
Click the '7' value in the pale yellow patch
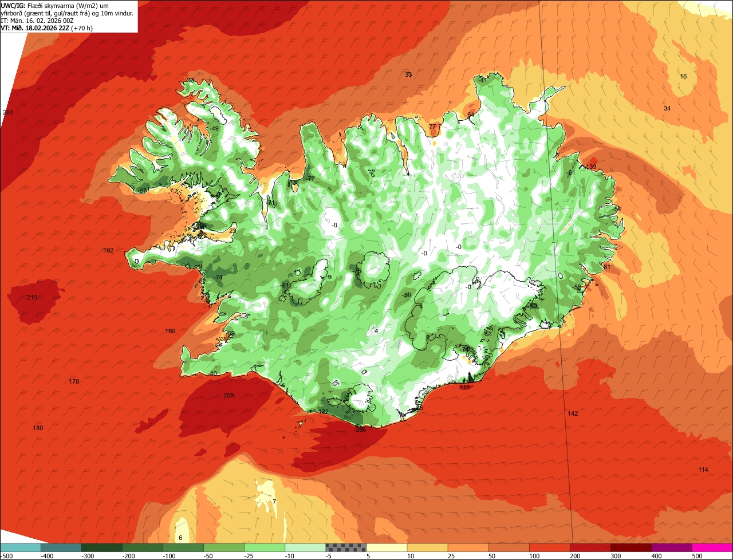[274, 502]
